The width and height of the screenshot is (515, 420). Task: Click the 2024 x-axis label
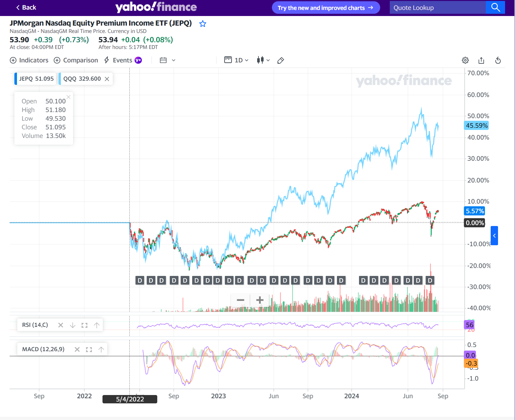coord(352,396)
